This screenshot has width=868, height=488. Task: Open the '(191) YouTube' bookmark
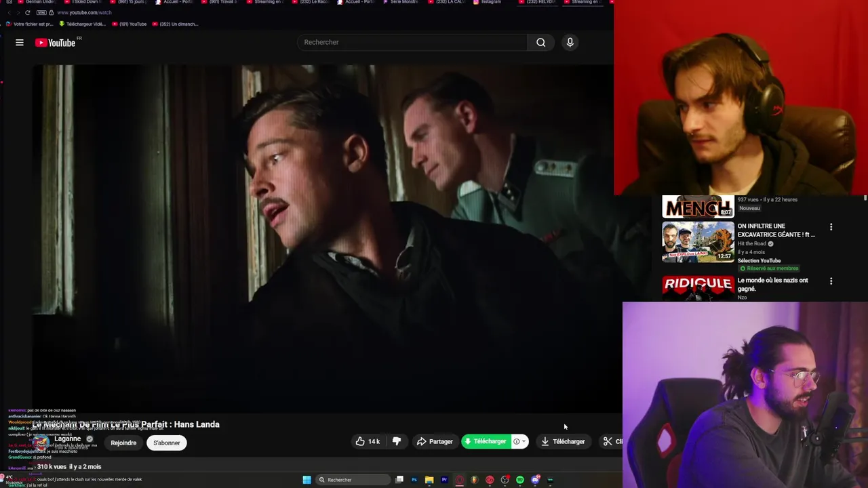(130, 24)
